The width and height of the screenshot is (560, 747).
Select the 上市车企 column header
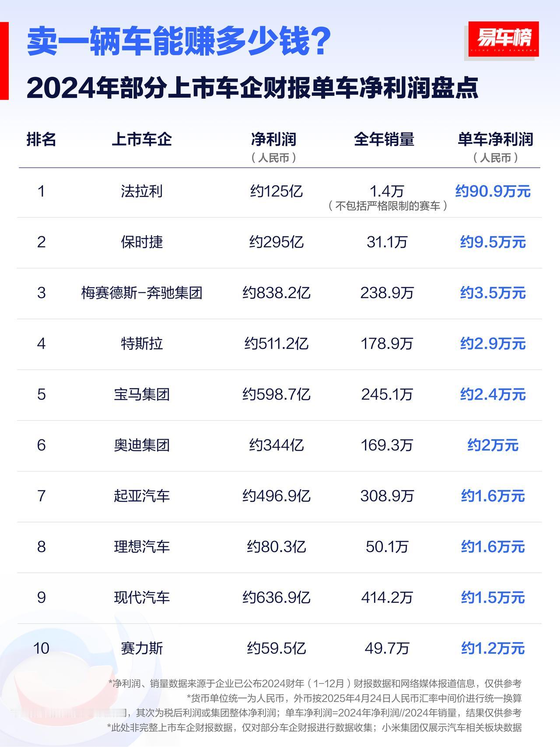tap(142, 140)
